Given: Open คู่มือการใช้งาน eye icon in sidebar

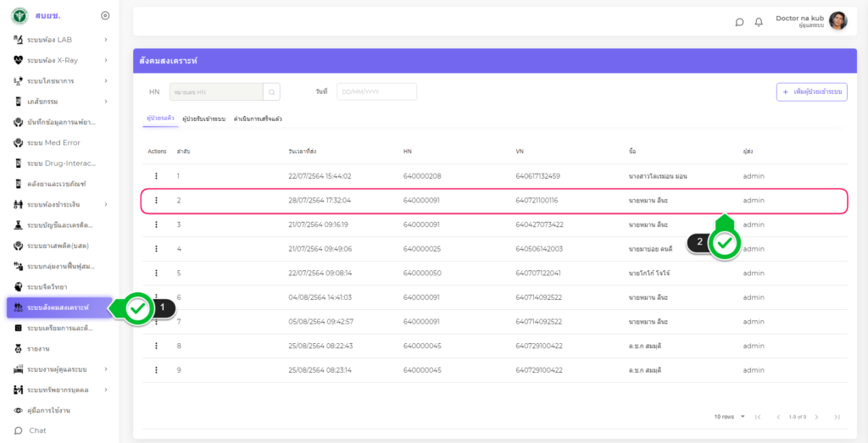Looking at the screenshot, I should [x=19, y=410].
